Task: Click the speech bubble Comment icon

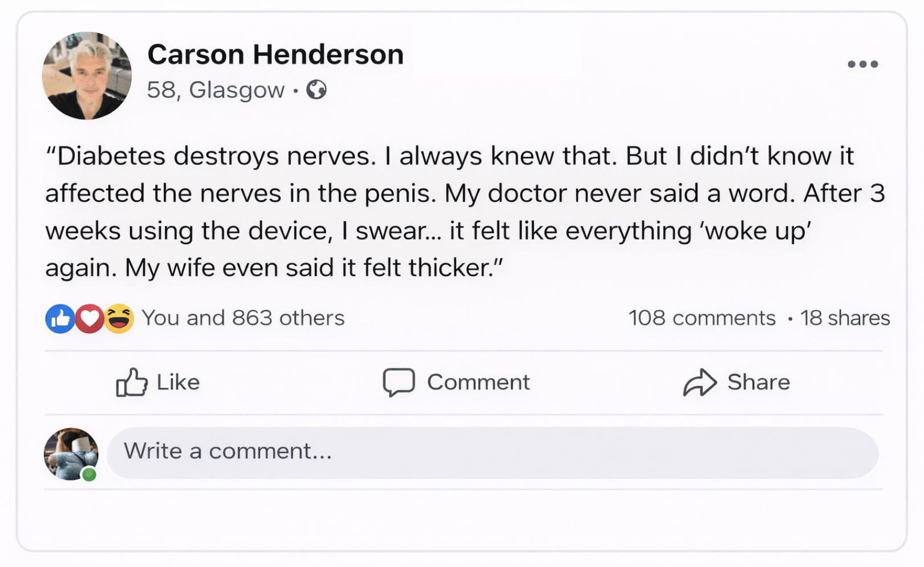Action: pos(399,382)
